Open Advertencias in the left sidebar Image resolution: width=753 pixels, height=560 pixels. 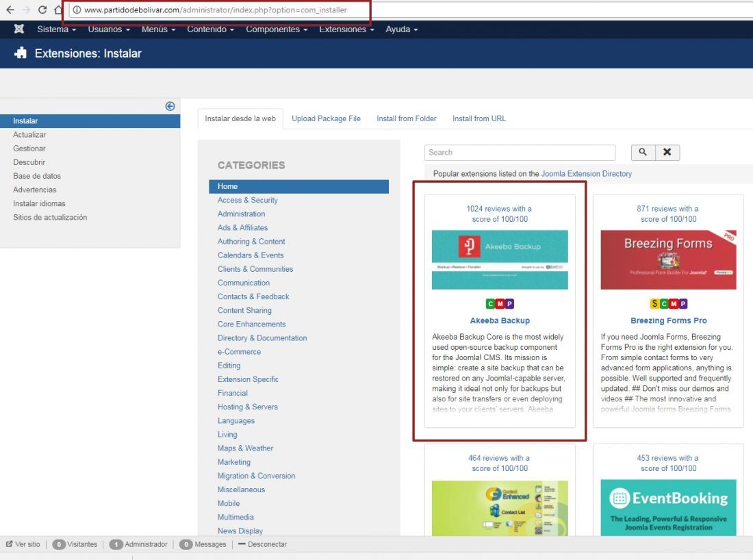pyautogui.click(x=35, y=190)
